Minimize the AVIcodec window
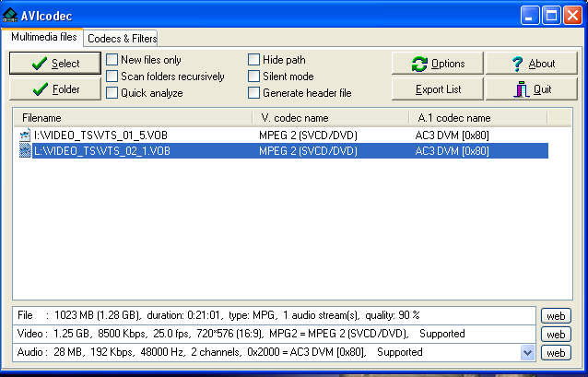This screenshot has height=377, width=588. pyautogui.click(x=530, y=16)
